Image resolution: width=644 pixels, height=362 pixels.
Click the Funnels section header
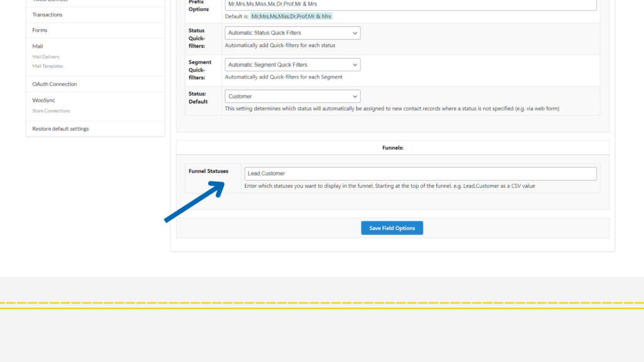coord(392,148)
